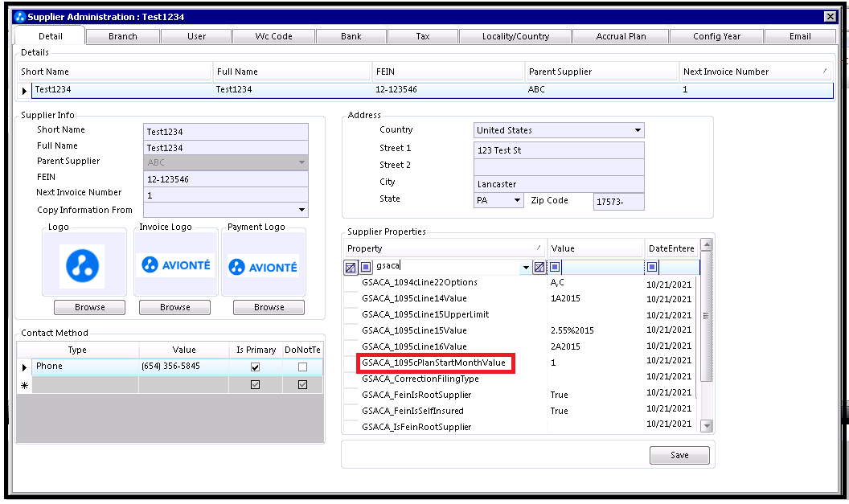Toggle DoNotText checkbox for Phone row

[x=302, y=367]
